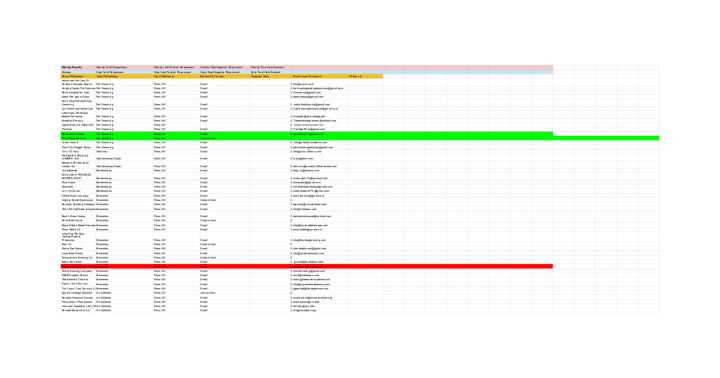Screen dimensions: 720x378
Task: Click Nevada Museum of Art name cell
Action: [78, 310]
